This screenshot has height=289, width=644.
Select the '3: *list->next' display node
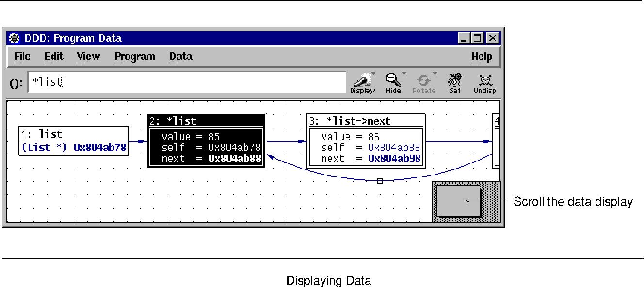tap(365, 141)
